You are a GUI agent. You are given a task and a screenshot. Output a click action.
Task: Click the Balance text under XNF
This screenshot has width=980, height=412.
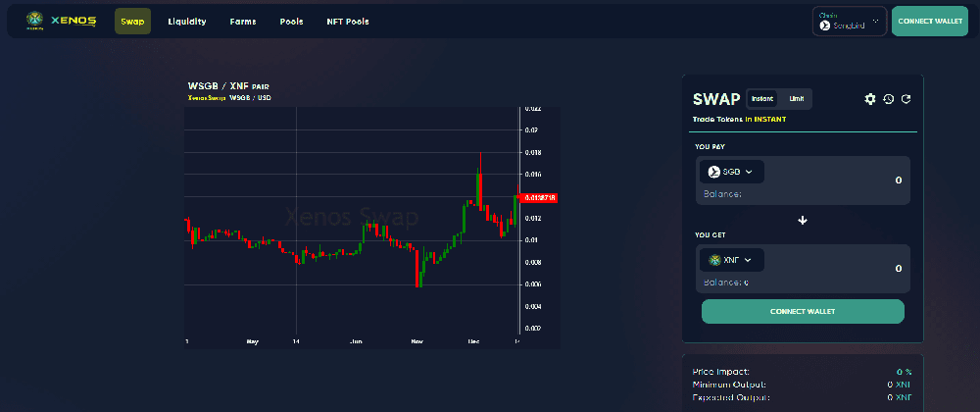coord(725,283)
